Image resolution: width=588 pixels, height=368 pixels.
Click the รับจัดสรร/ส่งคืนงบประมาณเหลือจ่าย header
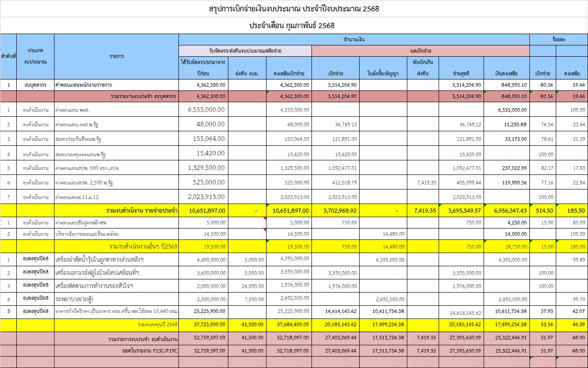[x=245, y=51]
